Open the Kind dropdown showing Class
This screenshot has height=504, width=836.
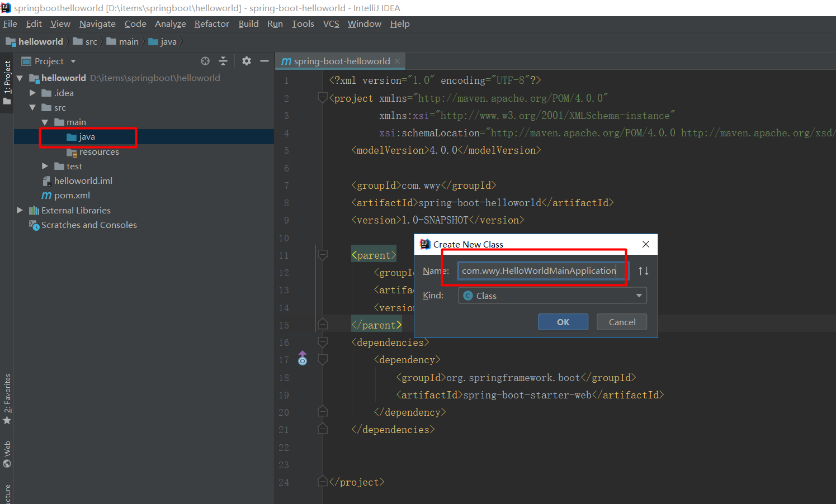pos(552,296)
